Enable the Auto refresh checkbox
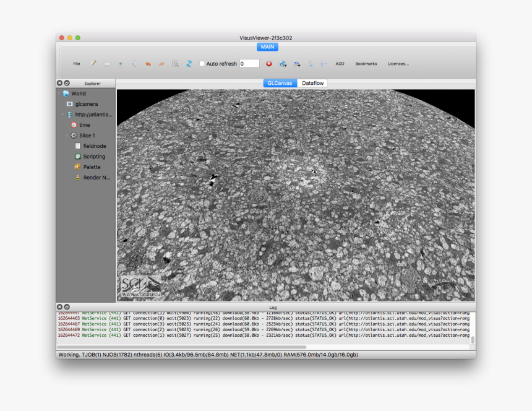 [x=202, y=64]
